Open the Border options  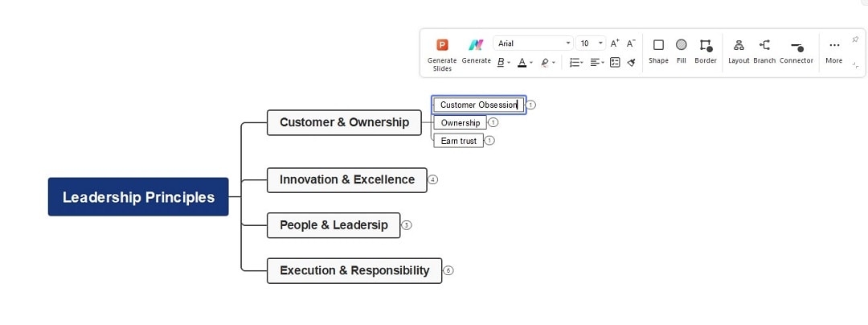coord(706,45)
